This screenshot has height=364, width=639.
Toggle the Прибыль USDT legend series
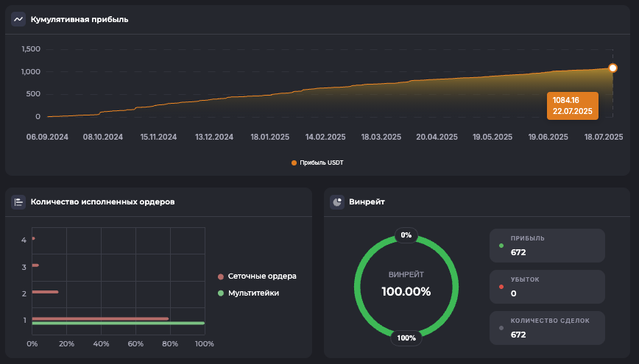click(x=317, y=163)
